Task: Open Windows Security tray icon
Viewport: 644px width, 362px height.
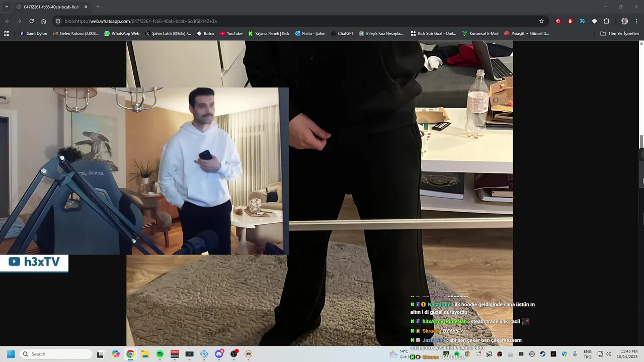Action: tap(564, 354)
